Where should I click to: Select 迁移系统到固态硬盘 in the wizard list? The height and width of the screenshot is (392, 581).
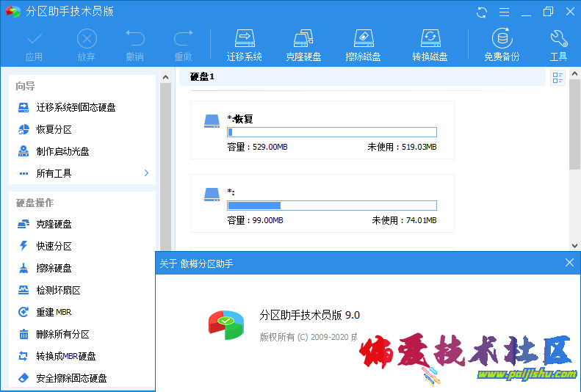pyautogui.click(x=76, y=107)
